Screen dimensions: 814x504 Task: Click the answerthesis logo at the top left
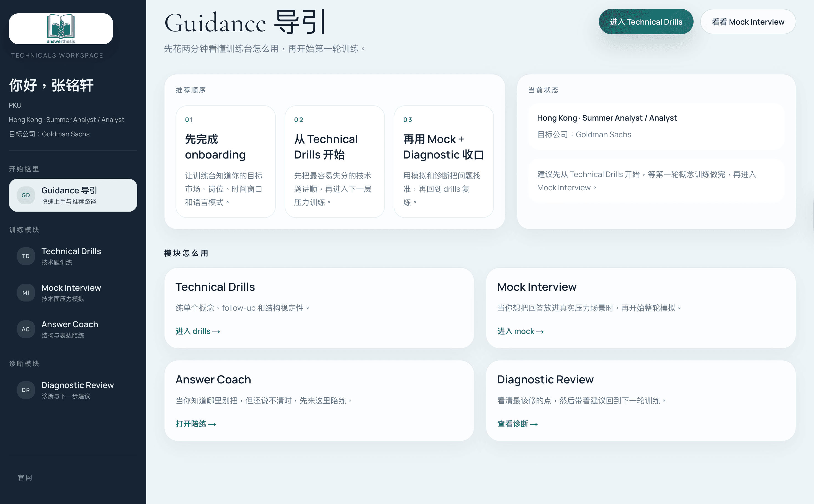coord(60,29)
